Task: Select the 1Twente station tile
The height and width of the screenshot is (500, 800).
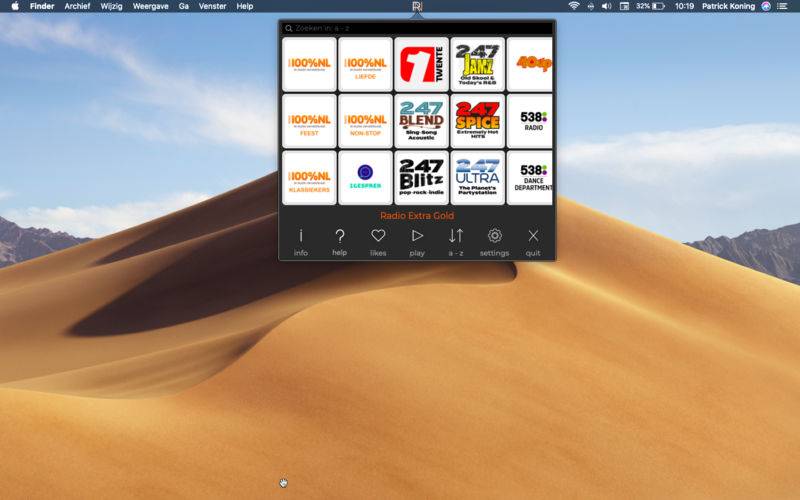Action: (x=421, y=64)
